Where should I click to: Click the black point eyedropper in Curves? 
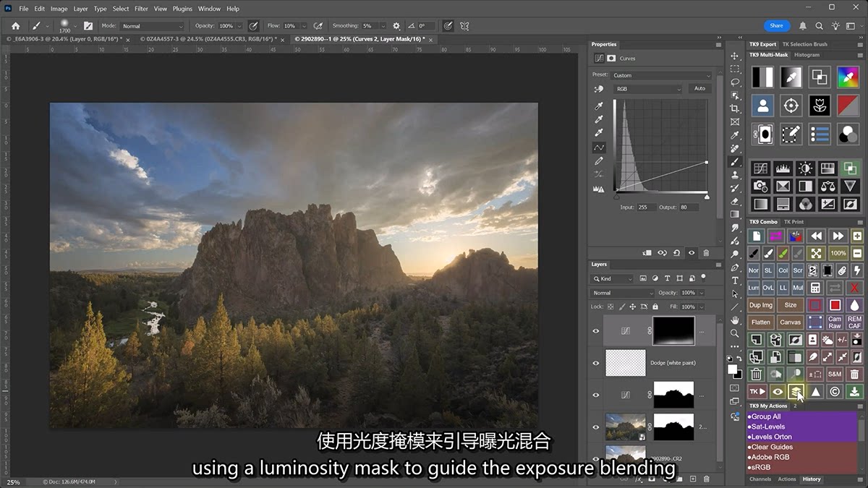(599, 107)
